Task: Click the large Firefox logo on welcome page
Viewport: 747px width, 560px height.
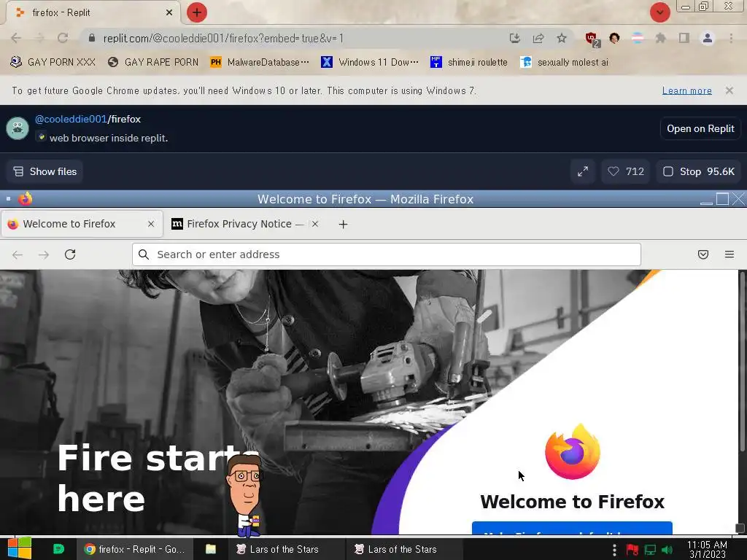Action: pyautogui.click(x=572, y=451)
